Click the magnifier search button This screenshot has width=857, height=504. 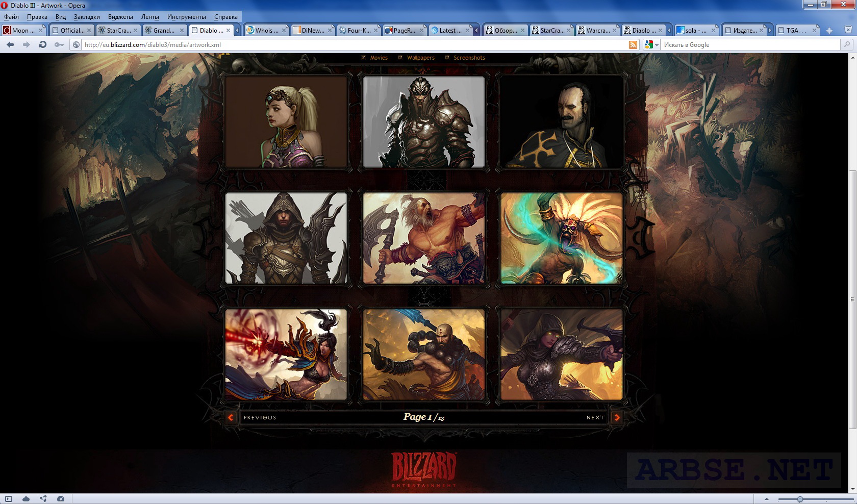[847, 45]
